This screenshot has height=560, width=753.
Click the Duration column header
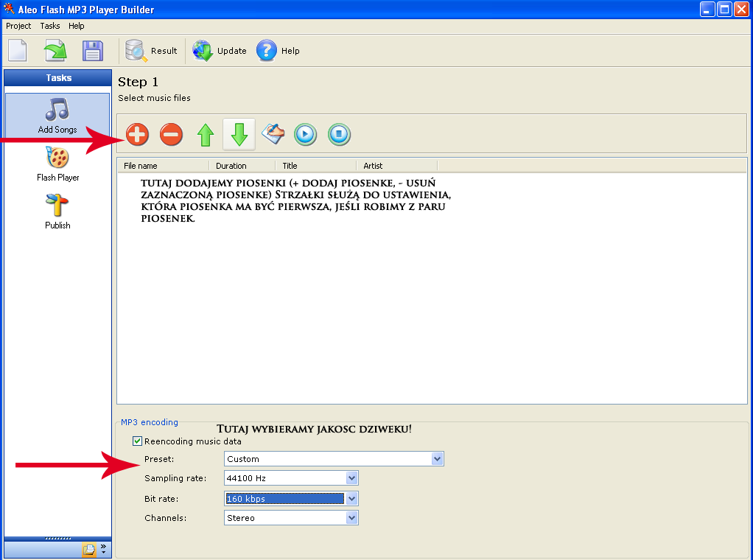tap(242, 166)
